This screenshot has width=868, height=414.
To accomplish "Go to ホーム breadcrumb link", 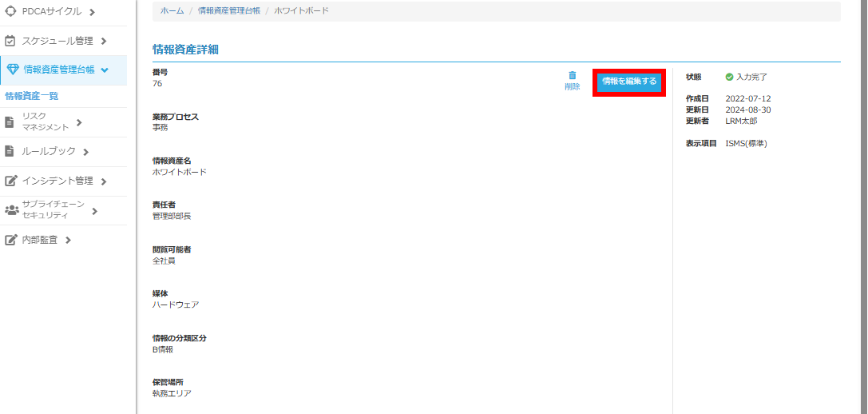I will coord(172,11).
